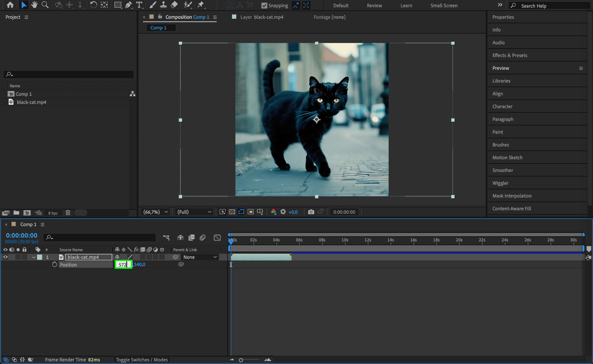Hide the black-cat.mp4 layer video
Image resolution: width=593 pixels, height=364 pixels.
pos(5,257)
